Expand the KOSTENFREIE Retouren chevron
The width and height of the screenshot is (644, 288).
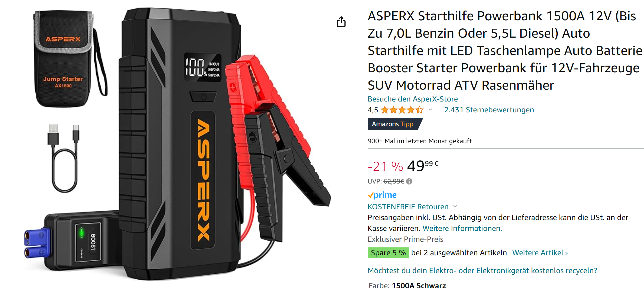[455, 207]
